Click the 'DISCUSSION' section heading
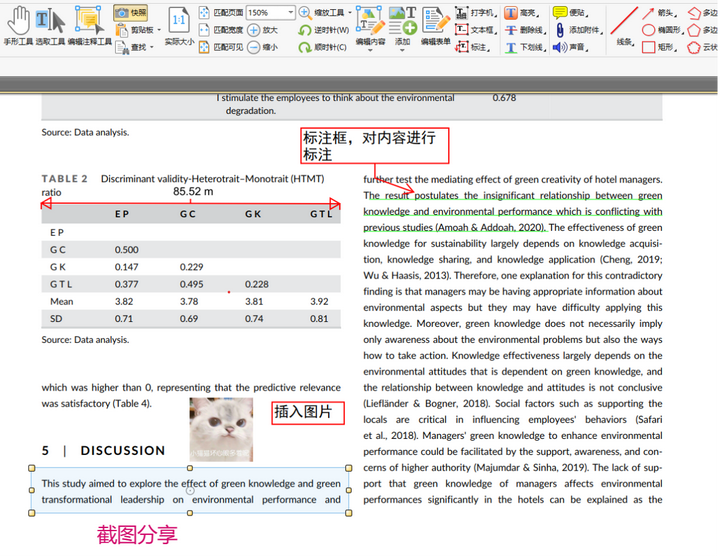720x559 pixels. (123, 451)
